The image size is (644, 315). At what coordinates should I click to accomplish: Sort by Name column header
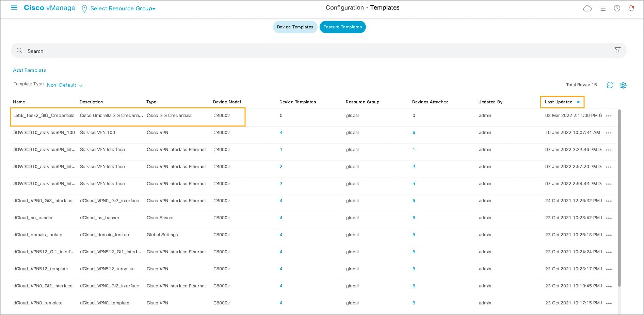click(19, 102)
